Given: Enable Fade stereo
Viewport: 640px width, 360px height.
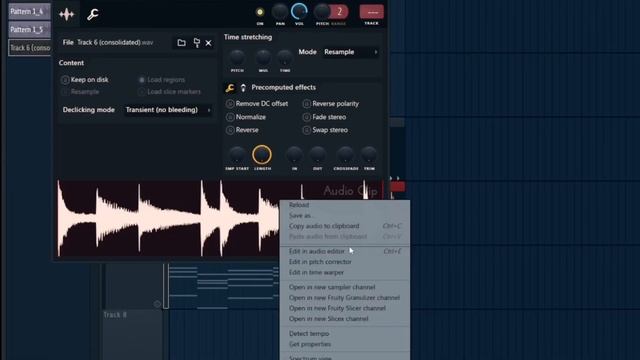Looking at the screenshot, I should (x=324, y=117).
